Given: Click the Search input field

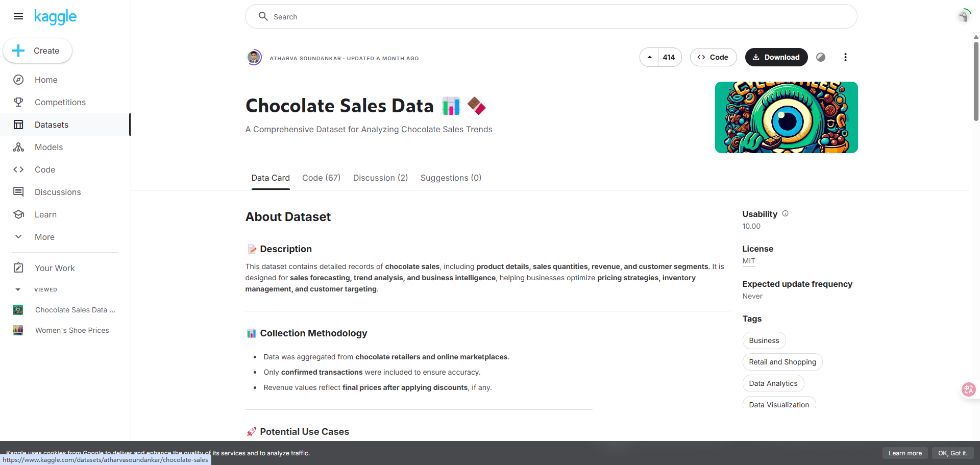Looking at the screenshot, I should click(x=551, y=17).
